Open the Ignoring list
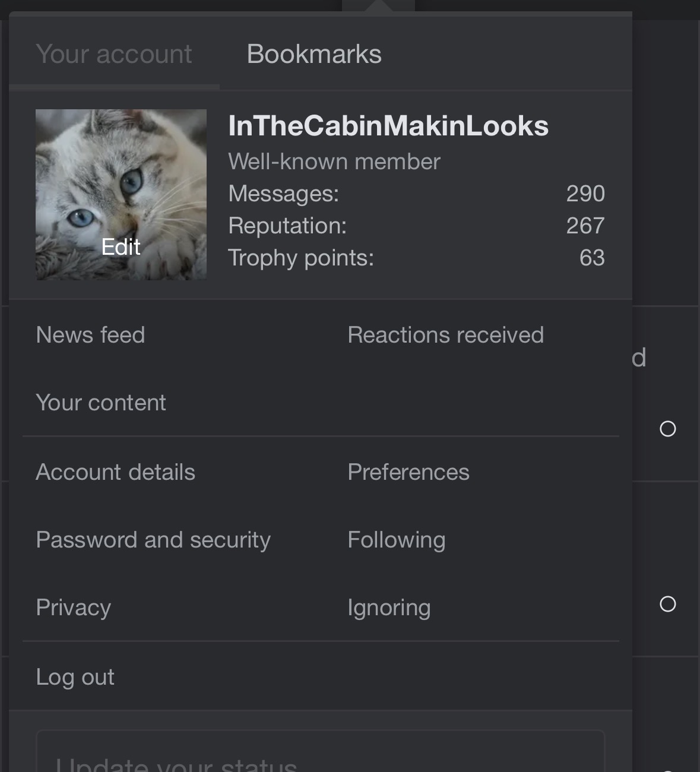This screenshot has height=772, width=700. tap(389, 608)
